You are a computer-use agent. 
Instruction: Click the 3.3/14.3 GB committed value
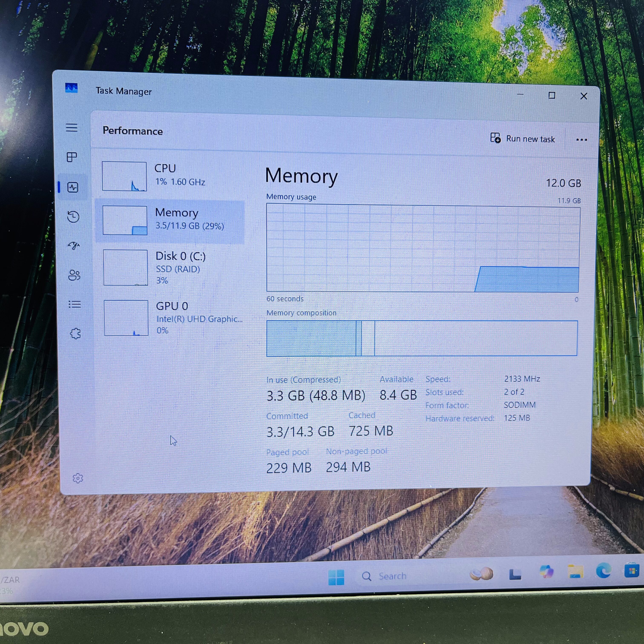click(x=300, y=432)
